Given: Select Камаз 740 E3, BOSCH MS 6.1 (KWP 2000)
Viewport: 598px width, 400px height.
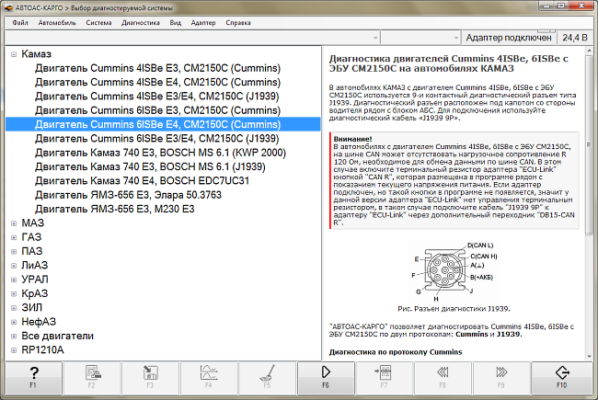Looking at the screenshot, I should pyautogui.click(x=161, y=153).
